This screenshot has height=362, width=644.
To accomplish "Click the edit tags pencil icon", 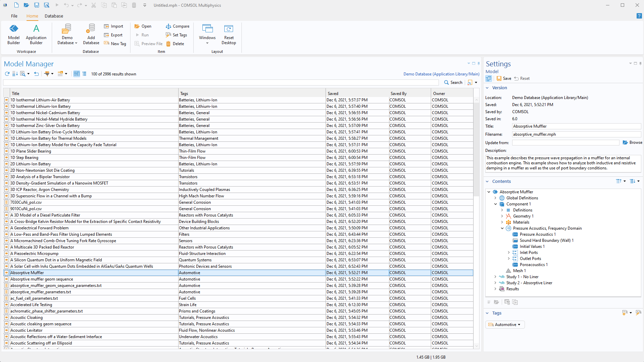I will point(638,313).
